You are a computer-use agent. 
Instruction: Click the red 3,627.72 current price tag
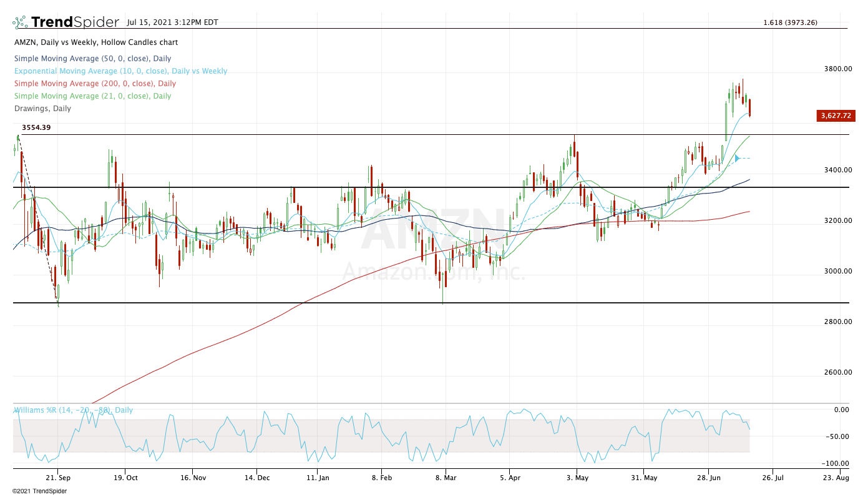[x=836, y=116]
